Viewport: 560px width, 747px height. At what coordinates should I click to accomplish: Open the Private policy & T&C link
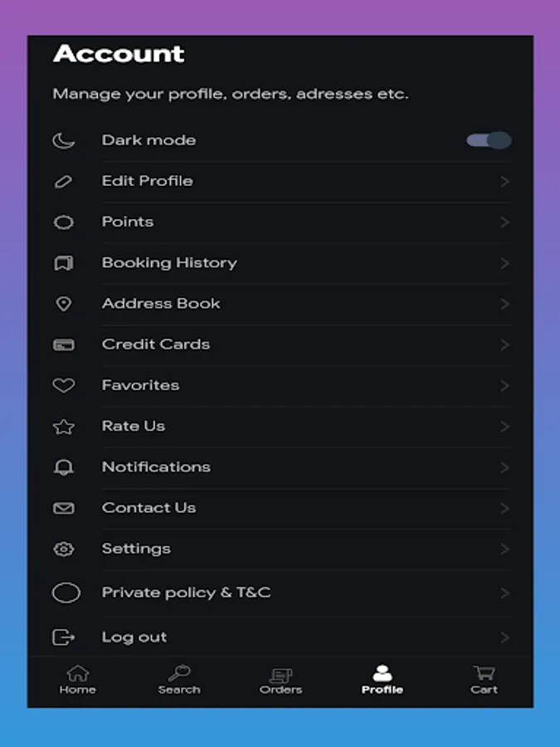186,593
